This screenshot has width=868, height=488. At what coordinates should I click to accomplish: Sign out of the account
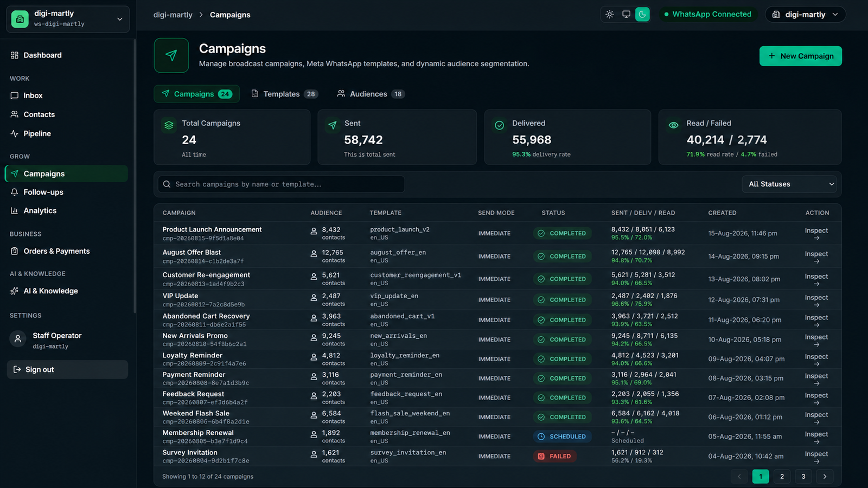(68, 370)
